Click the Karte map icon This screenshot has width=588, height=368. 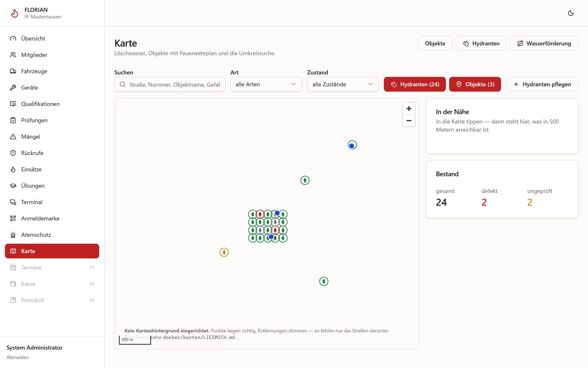point(13,251)
